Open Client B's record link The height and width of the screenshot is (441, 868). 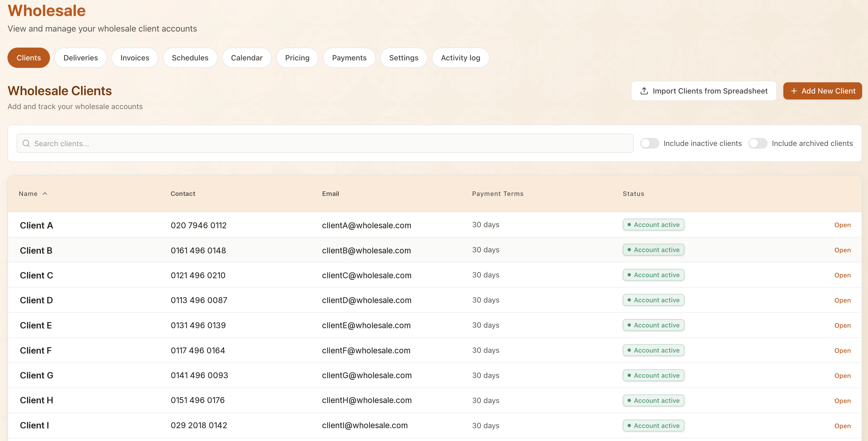point(842,250)
